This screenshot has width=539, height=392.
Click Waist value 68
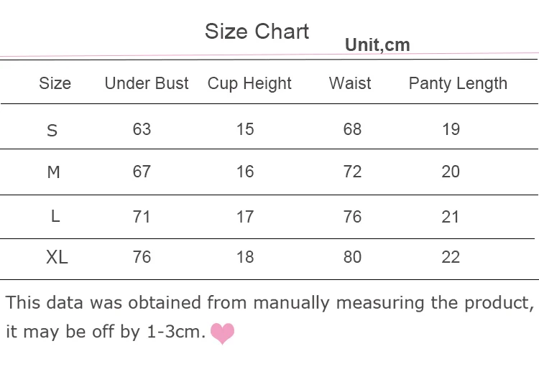pyautogui.click(x=352, y=129)
